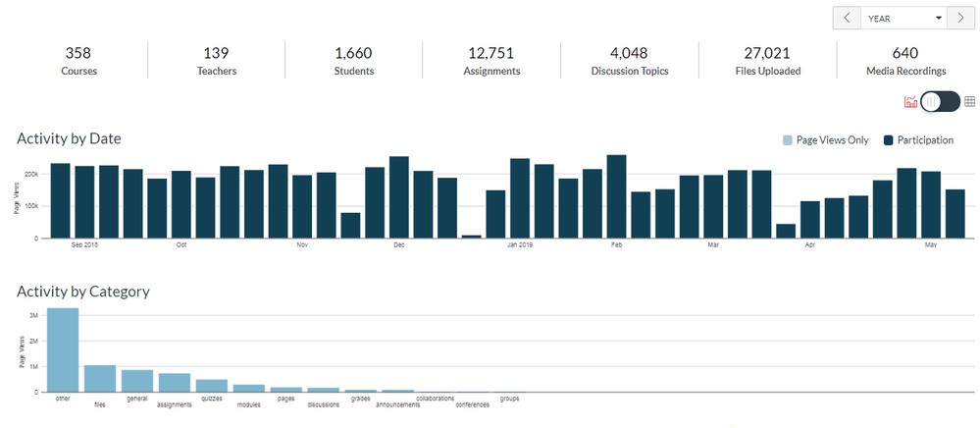Click the table grid view icon
The height and width of the screenshot is (428, 980).
969,101
